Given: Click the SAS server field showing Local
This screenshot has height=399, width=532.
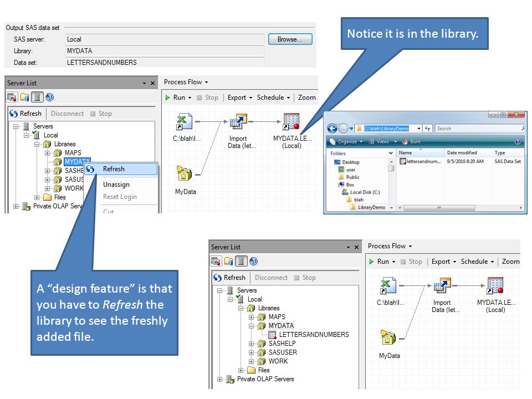Looking at the screenshot, I should click(x=165, y=39).
